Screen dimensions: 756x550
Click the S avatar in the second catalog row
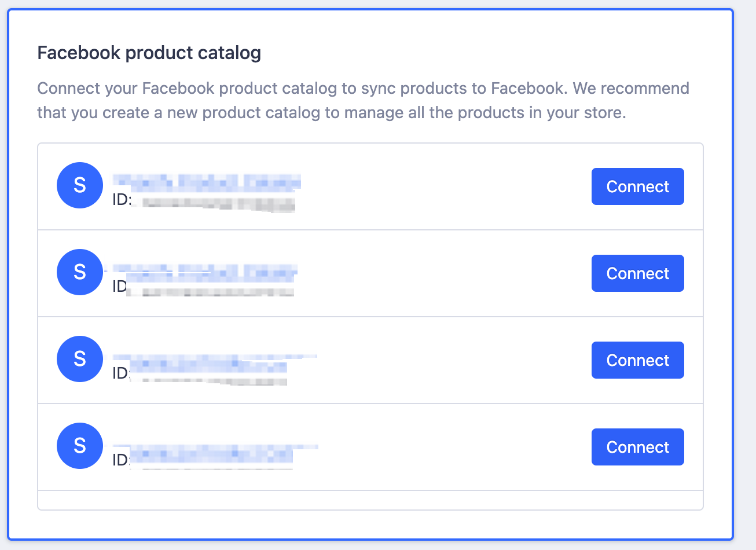click(x=80, y=272)
